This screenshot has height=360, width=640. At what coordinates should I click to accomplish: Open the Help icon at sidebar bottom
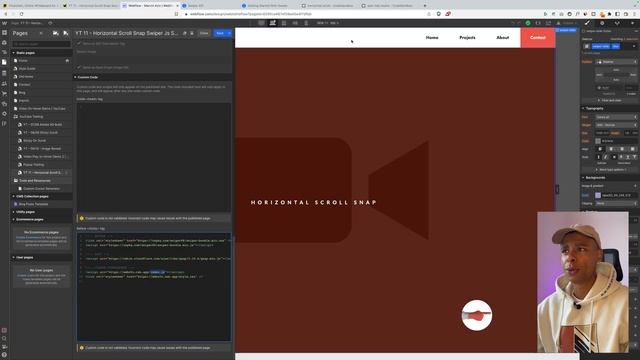pyautogui.click(x=4, y=355)
